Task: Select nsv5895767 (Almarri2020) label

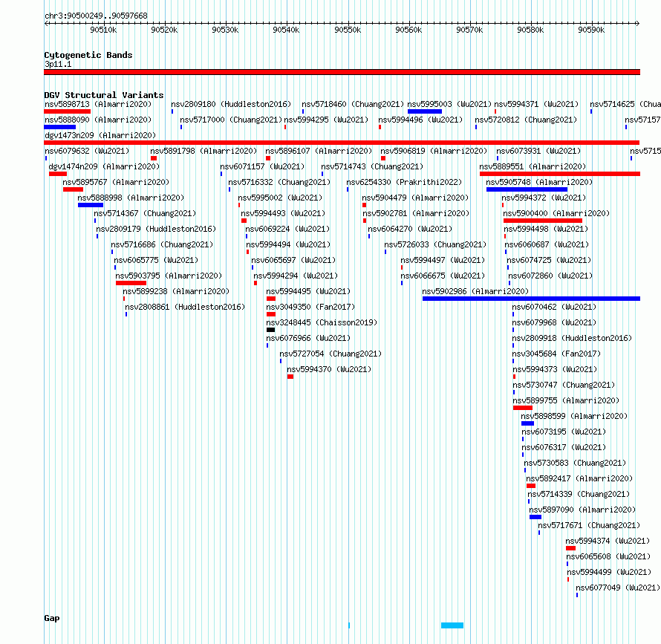Action: (x=116, y=182)
